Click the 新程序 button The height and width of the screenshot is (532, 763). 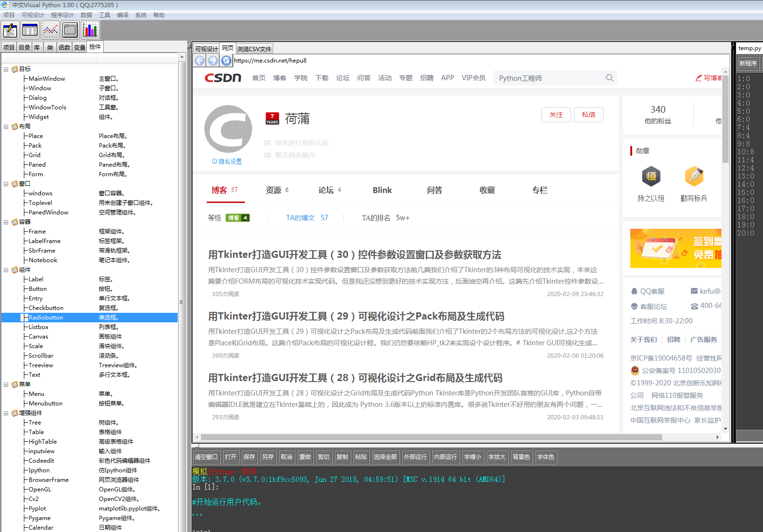point(748,63)
